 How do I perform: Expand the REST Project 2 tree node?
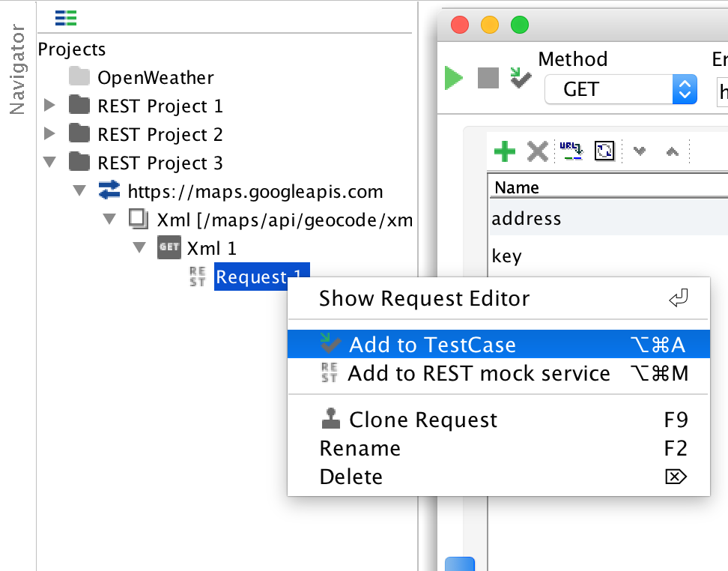(x=49, y=134)
